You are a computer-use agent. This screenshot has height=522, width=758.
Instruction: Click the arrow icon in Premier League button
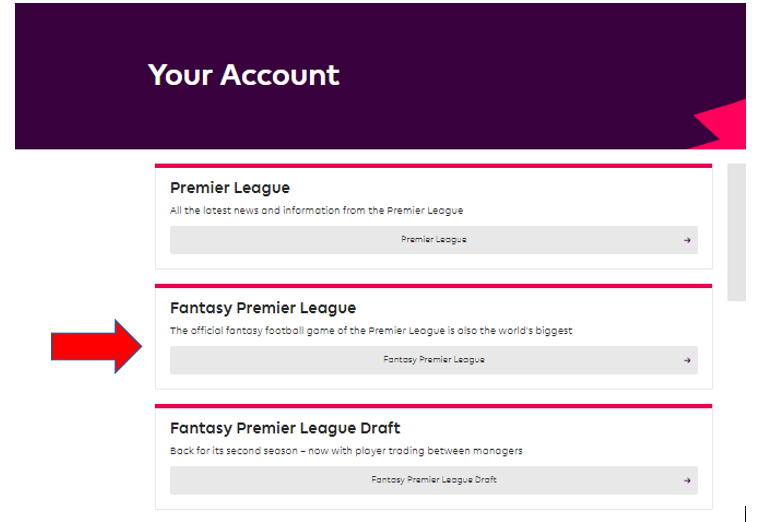(687, 240)
